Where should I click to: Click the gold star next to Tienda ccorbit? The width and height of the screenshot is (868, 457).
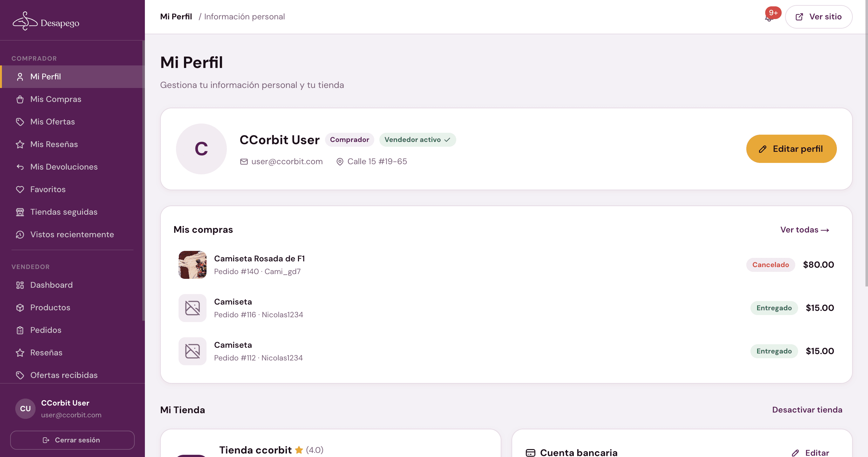pos(299,450)
